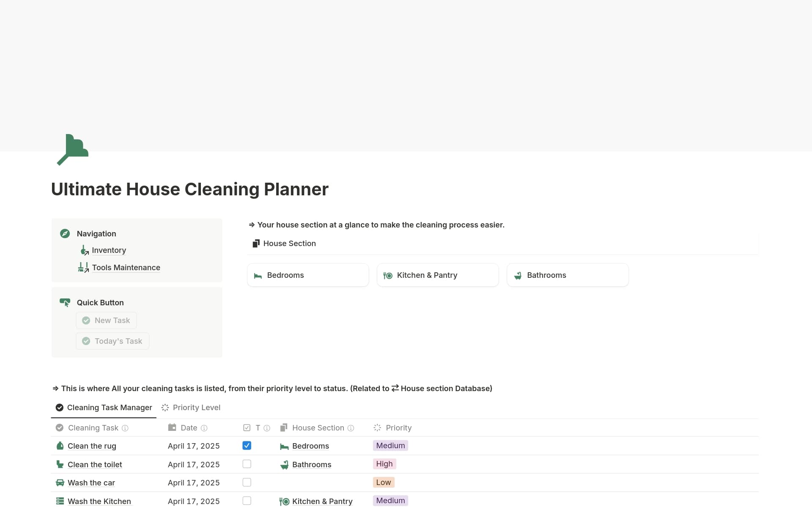Screen dimensions: 812x507
Task: Click the Navigation compass icon
Action: coord(65,233)
